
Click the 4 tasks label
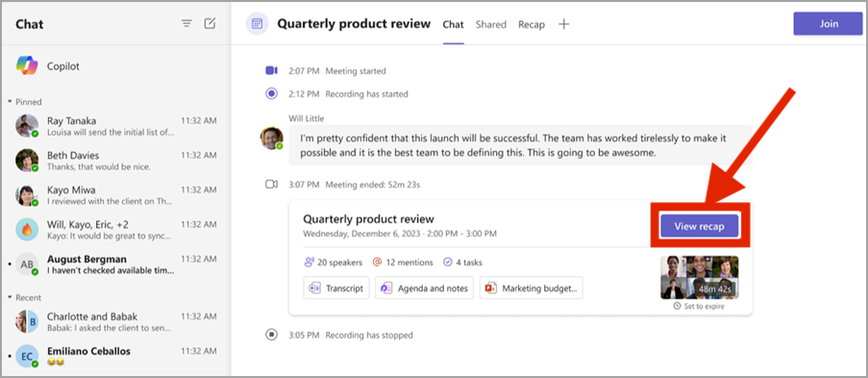[468, 263]
